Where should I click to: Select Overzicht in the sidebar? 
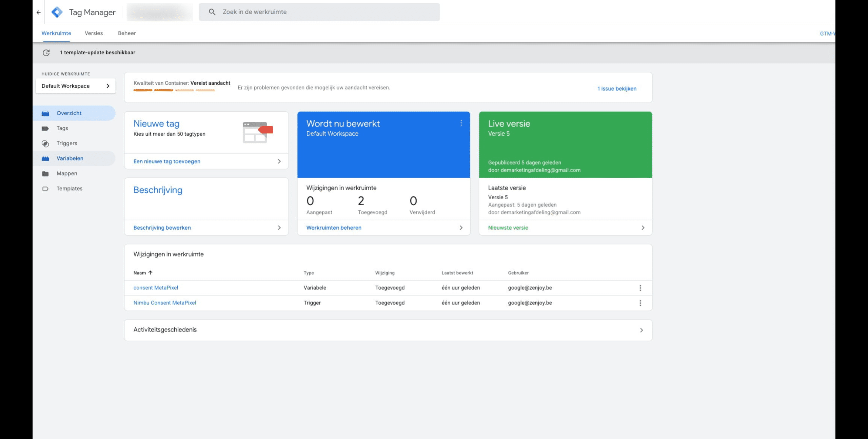[70, 113]
